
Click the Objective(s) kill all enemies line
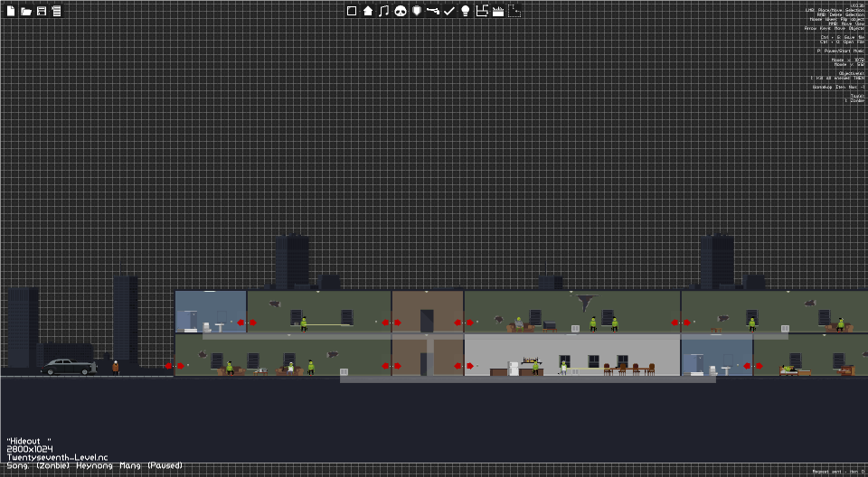(x=837, y=78)
